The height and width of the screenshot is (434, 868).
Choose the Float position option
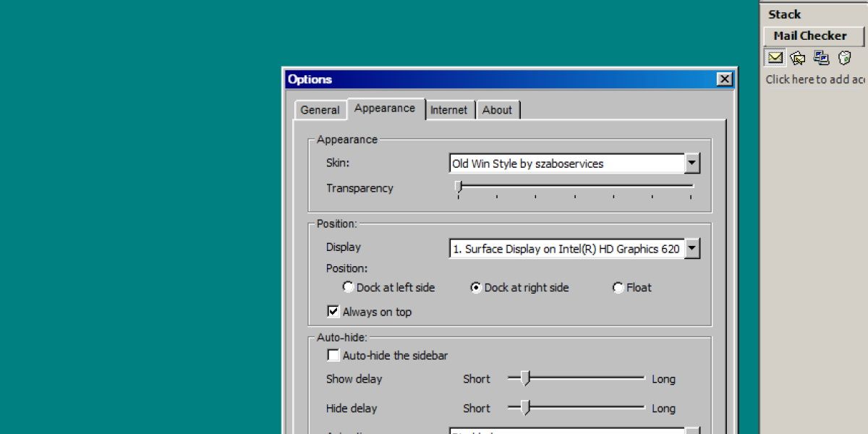tap(617, 287)
